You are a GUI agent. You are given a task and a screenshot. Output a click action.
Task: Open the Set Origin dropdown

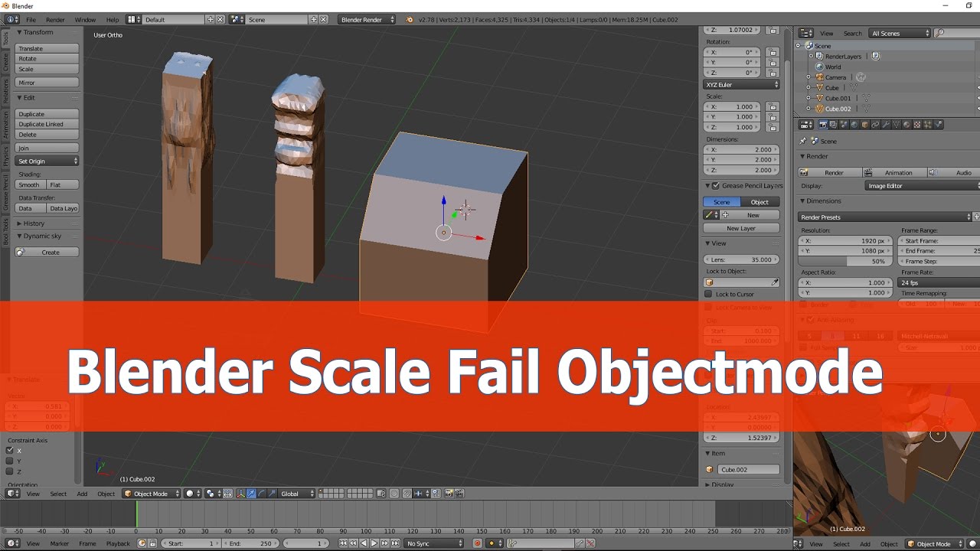point(47,161)
